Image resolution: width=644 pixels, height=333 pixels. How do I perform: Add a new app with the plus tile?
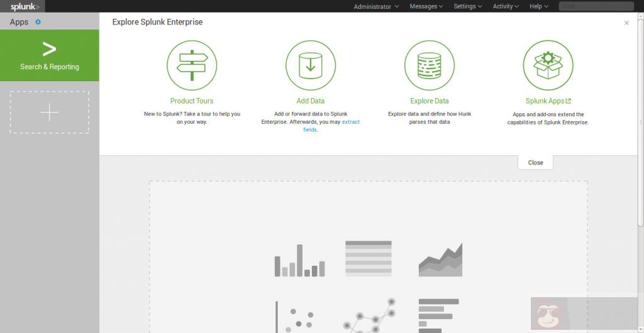point(49,112)
